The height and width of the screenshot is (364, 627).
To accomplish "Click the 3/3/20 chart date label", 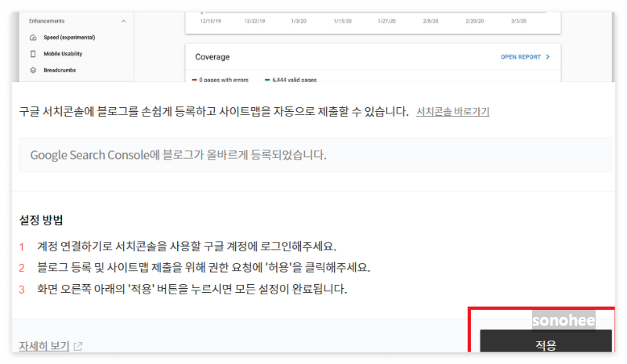I will [519, 21].
